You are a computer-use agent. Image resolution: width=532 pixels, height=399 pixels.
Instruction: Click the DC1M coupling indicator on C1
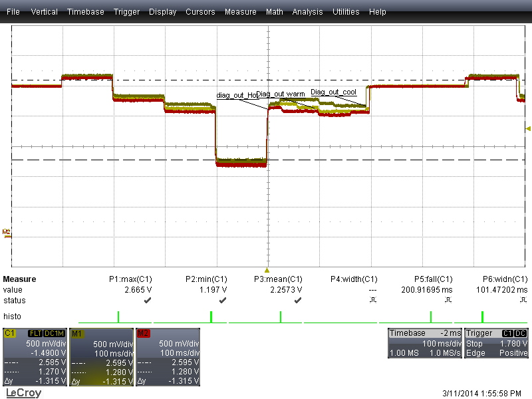click(55, 334)
